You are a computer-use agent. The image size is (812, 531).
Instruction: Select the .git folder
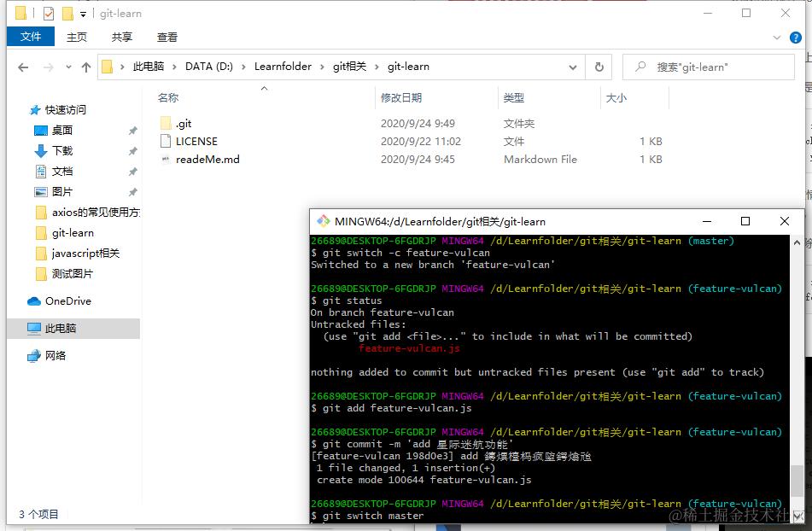pos(184,123)
